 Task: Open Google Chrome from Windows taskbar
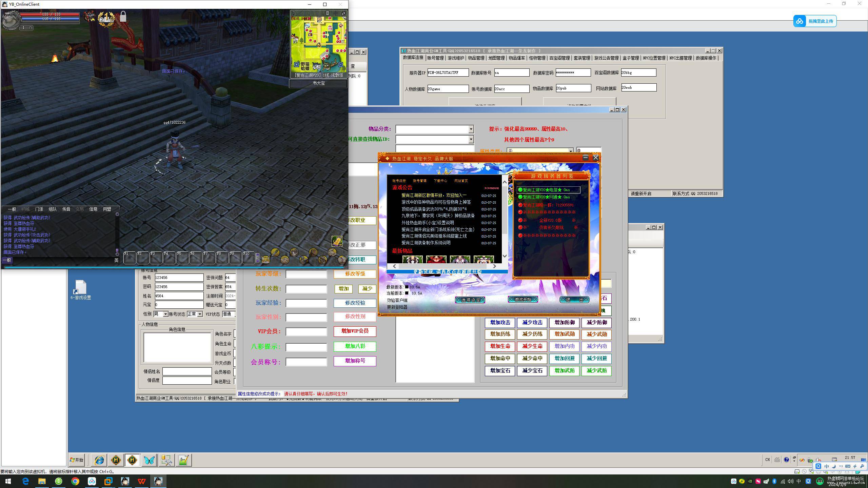pos(75,481)
